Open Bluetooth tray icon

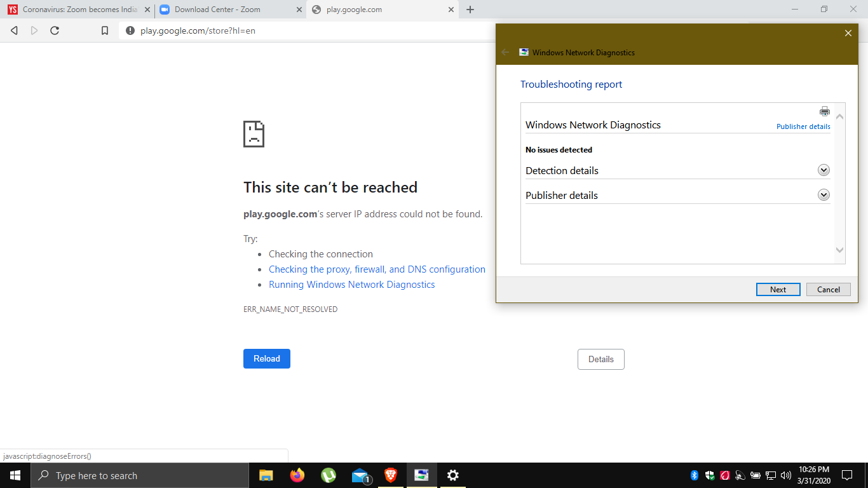(695, 475)
